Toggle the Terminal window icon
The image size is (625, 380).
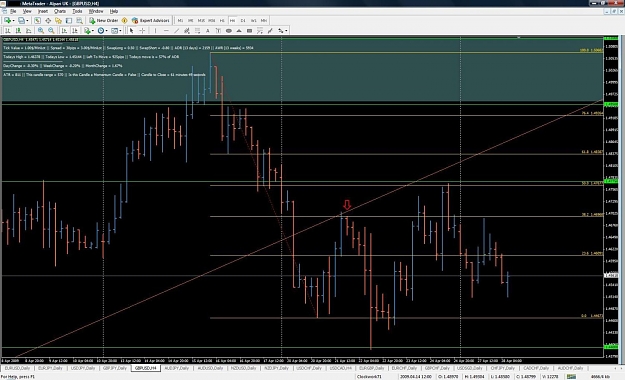69,20
